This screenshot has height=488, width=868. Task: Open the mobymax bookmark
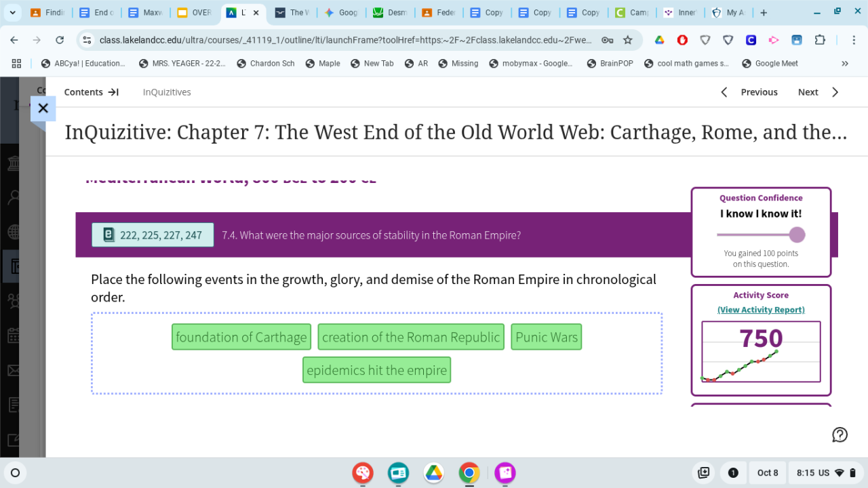click(531, 63)
